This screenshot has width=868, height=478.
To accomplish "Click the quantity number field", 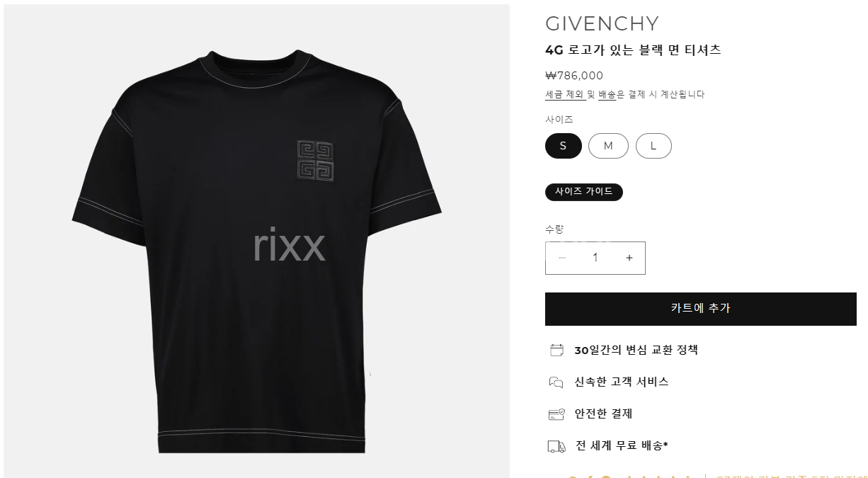I will click(595, 258).
